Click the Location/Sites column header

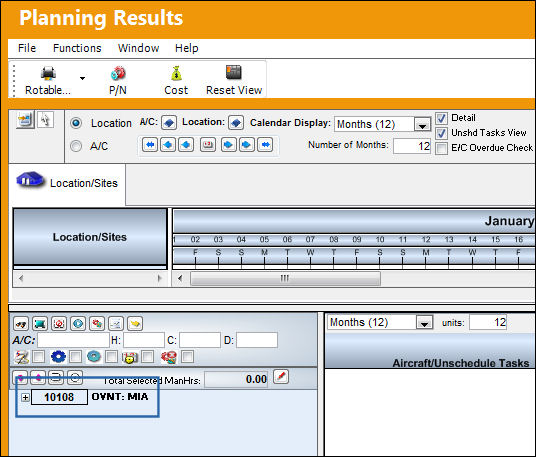pos(90,237)
